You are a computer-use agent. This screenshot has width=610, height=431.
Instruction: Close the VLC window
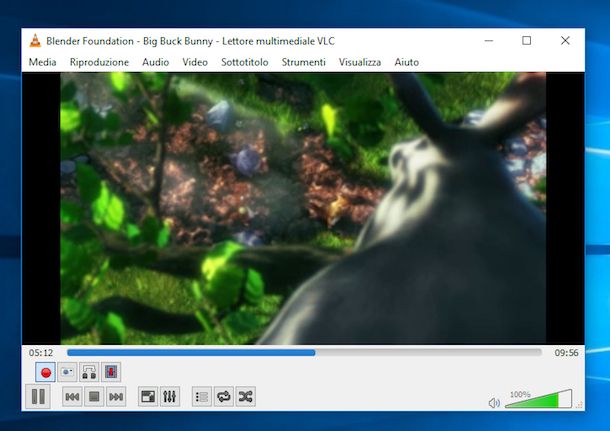click(x=565, y=40)
